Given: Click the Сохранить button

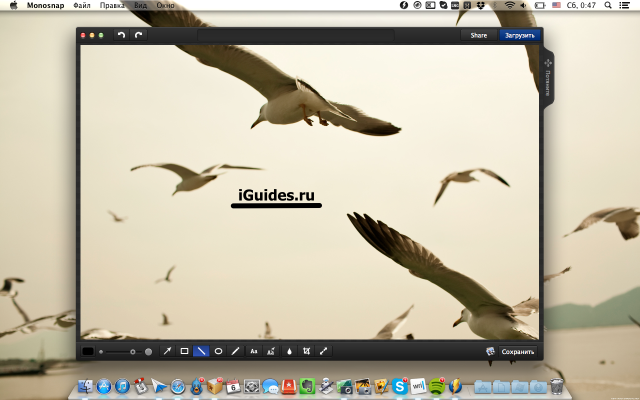Looking at the screenshot, I should (x=518, y=351).
